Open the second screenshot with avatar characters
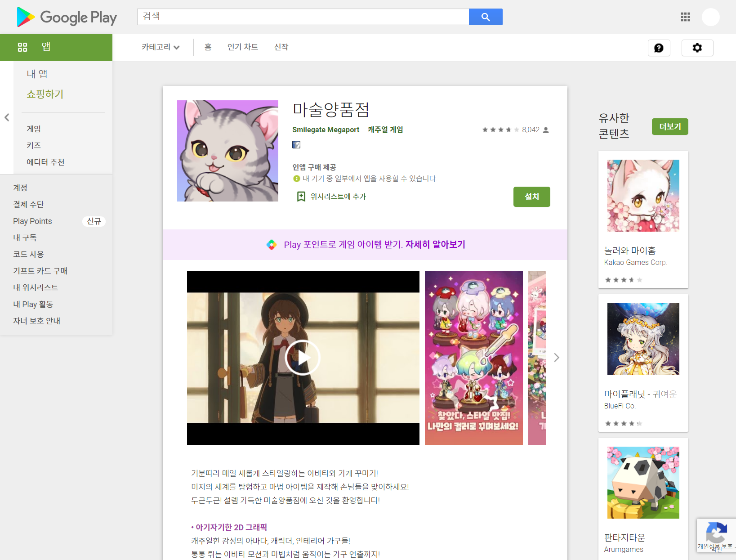Screen dimensions: 736x560 click(x=474, y=358)
